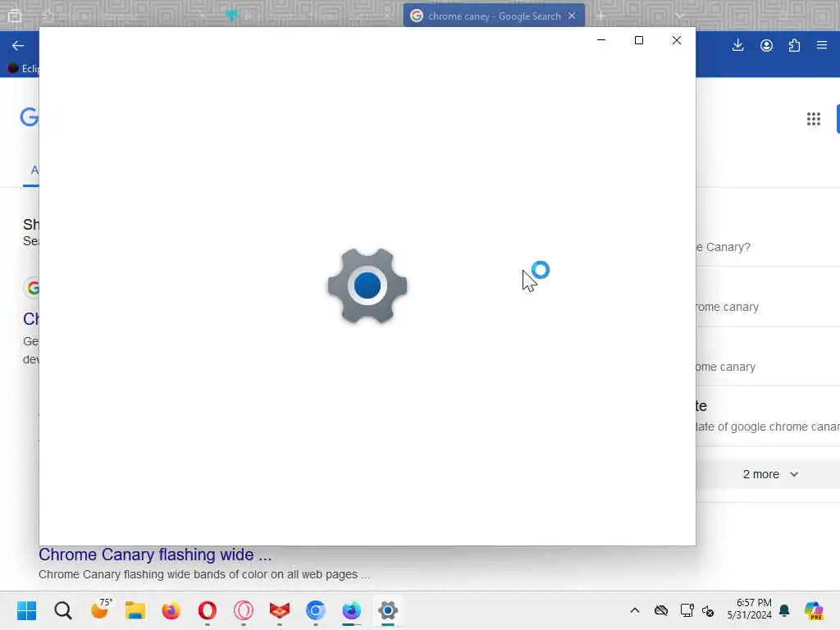The image size is (840, 630).
Task: Switch to the chrome caney Google Search tab
Action: click(x=493, y=16)
